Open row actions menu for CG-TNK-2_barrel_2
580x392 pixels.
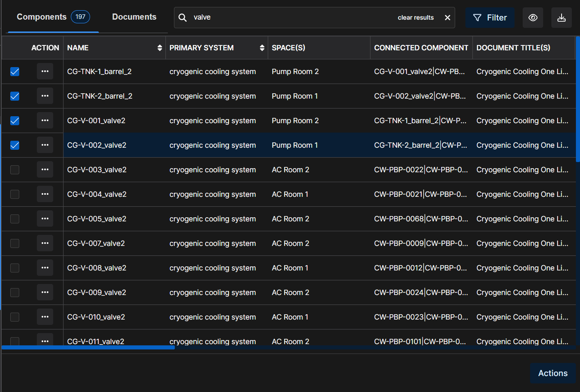[x=45, y=96]
